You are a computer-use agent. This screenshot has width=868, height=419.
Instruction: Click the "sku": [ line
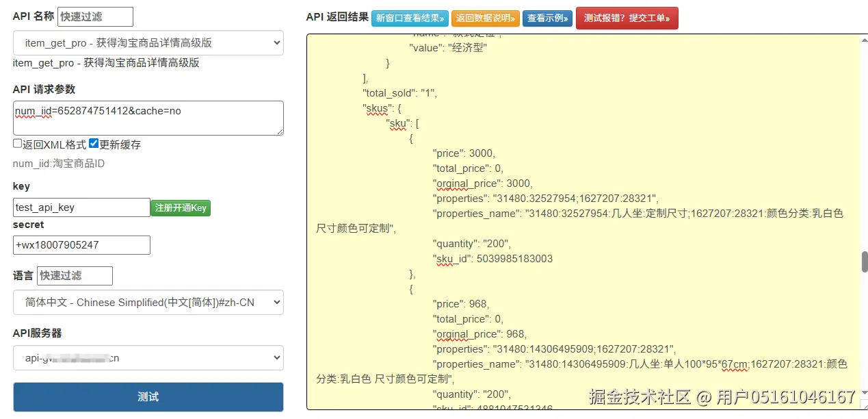pos(403,123)
